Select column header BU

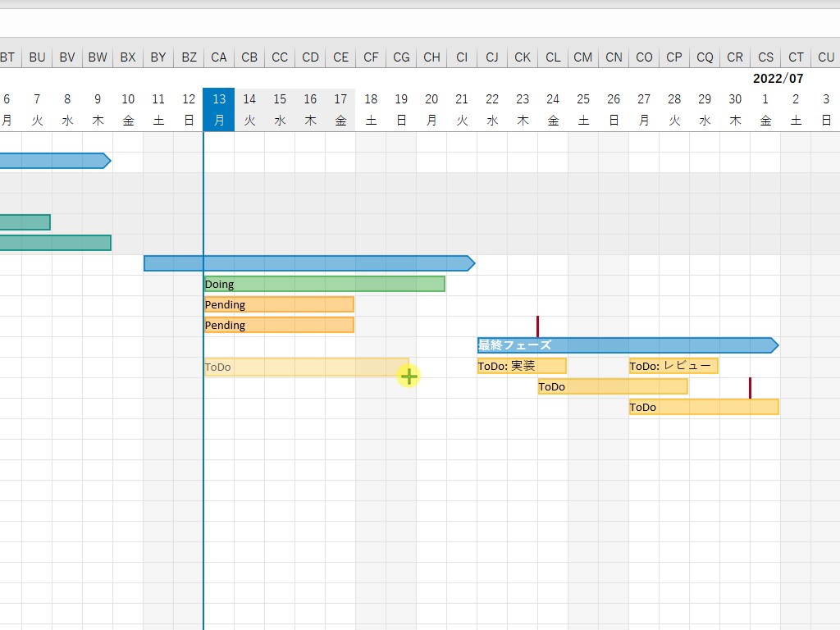tap(37, 57)
